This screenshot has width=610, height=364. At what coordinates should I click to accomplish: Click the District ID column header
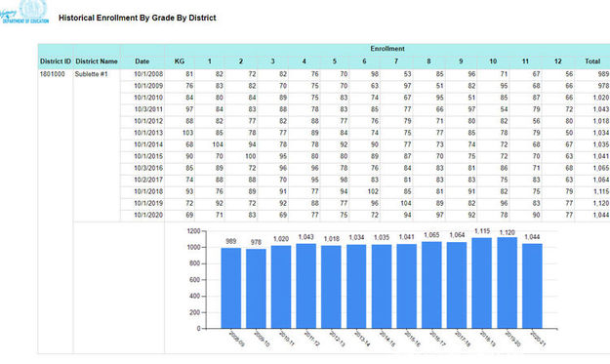click(56, 61)
